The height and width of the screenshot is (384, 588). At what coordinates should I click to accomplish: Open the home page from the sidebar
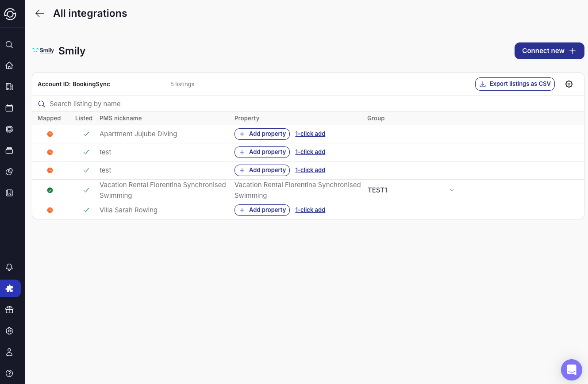pos(9,65)
